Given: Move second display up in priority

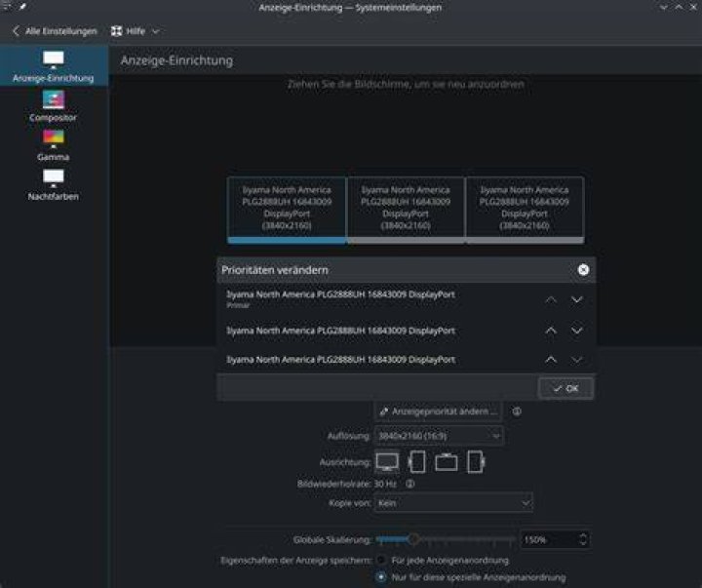Looking at the screenshot, I should (551, 331).
